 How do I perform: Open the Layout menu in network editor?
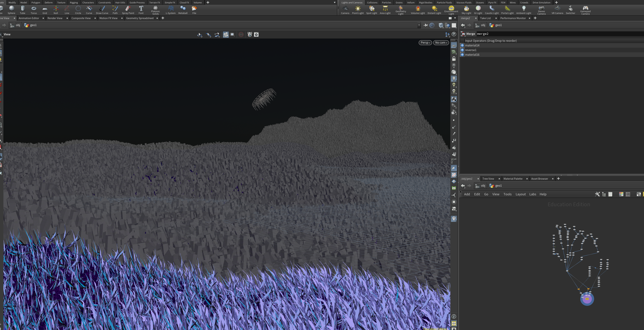520,194
